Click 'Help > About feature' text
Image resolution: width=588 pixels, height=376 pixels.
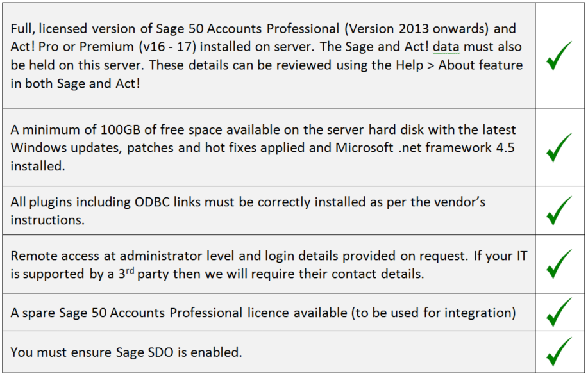click(459, 65)
